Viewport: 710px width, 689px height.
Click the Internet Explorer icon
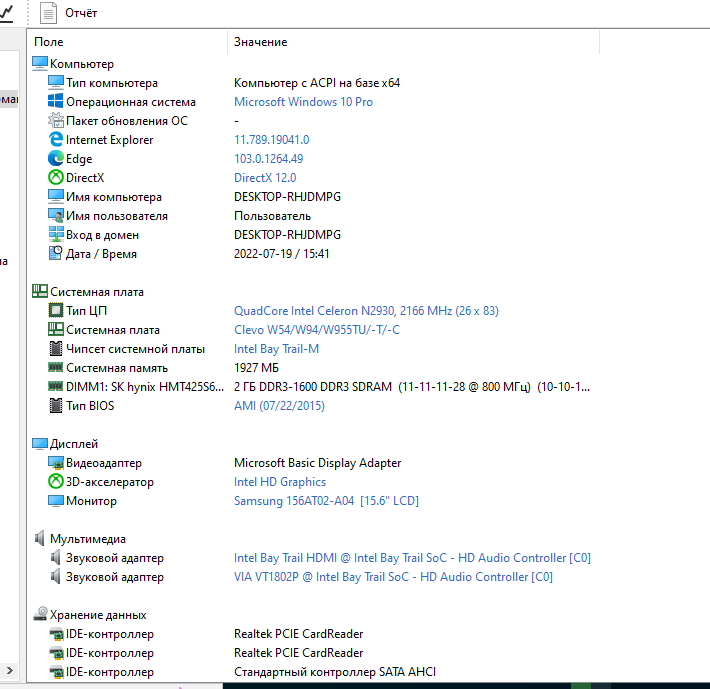56,139
